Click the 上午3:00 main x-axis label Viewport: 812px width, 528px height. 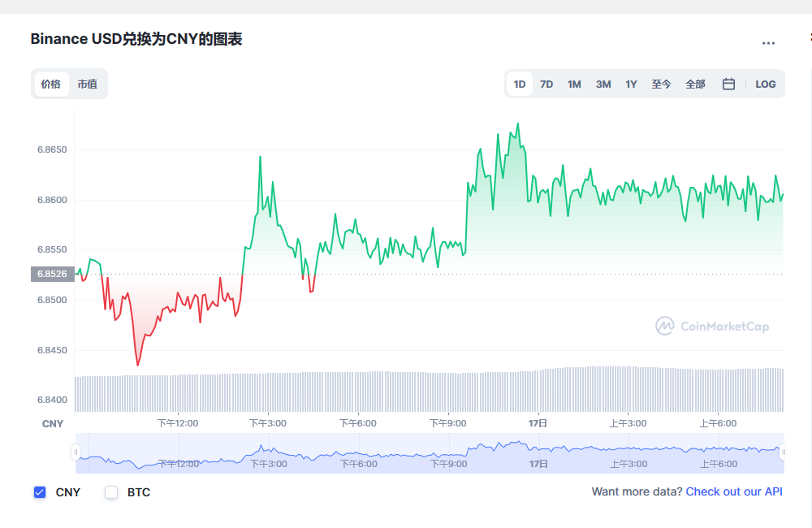click(x=628, y=423)
